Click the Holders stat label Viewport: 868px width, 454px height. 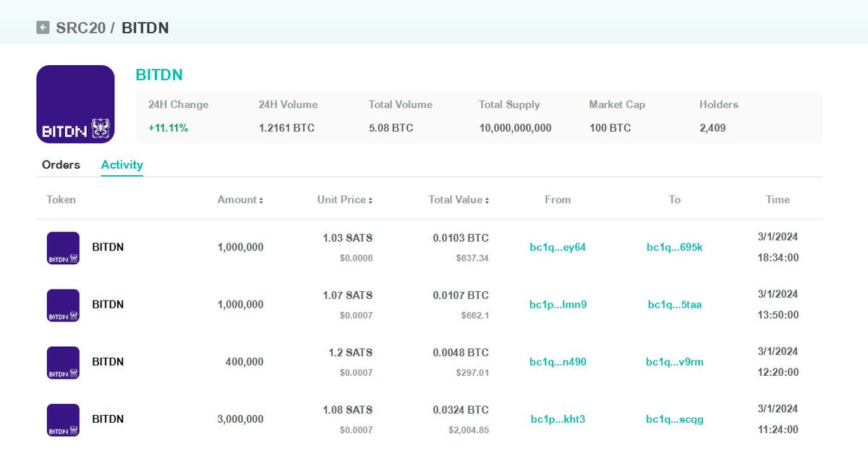[719, 105]
